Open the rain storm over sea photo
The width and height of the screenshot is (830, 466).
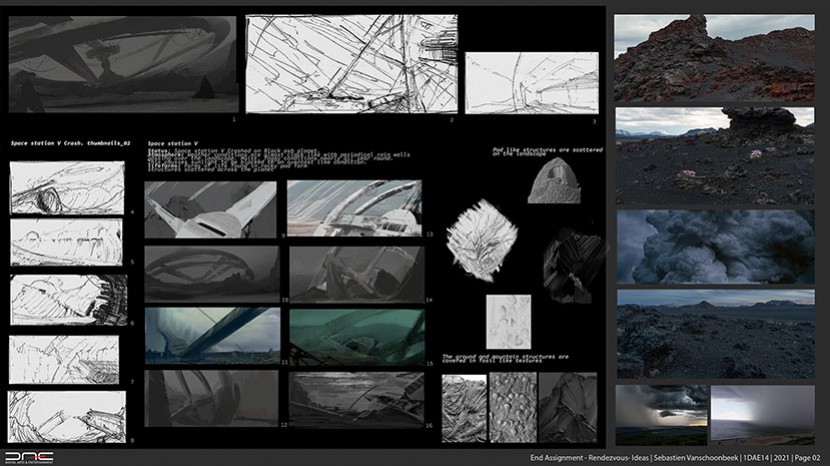[x=762, y=414]
